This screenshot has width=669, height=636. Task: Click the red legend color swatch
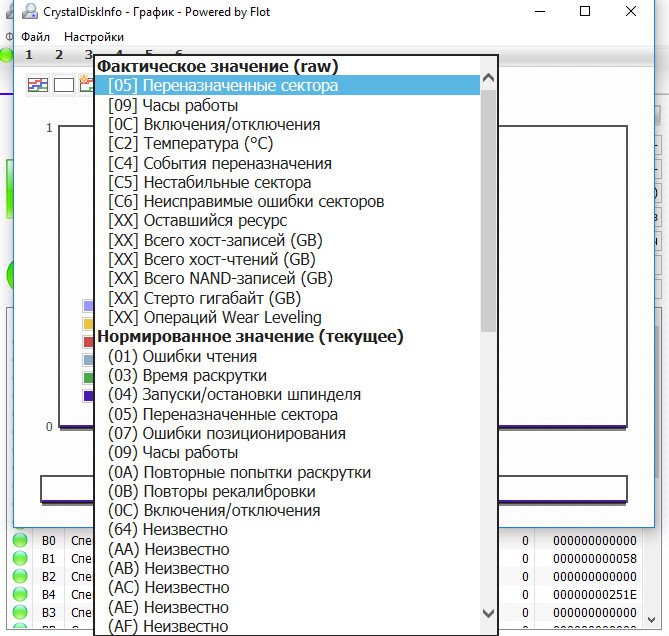coord(88,342)
